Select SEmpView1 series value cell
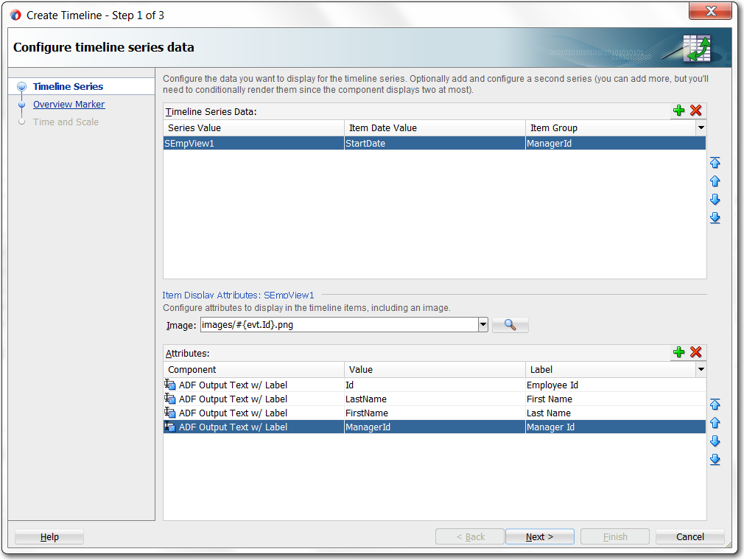The image size is (744, 560). [x=253, y=144]
